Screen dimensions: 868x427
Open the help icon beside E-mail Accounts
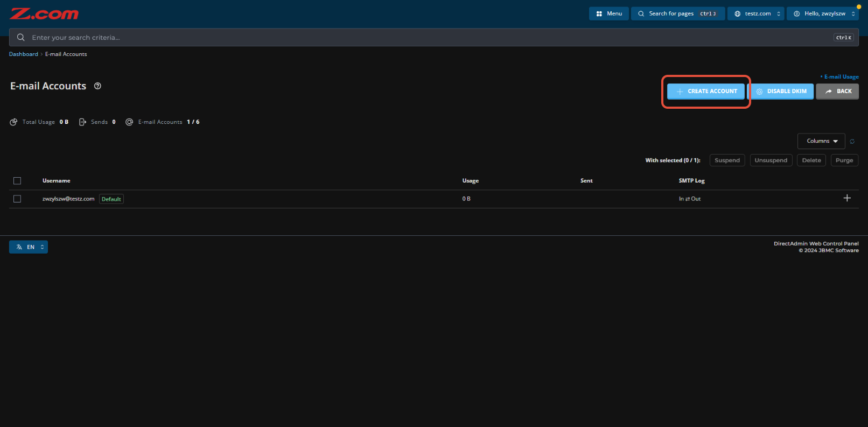click(x=97, y=86)
